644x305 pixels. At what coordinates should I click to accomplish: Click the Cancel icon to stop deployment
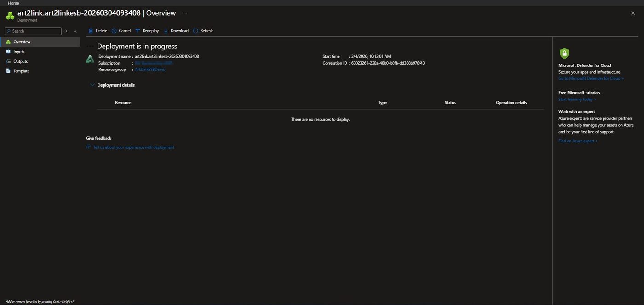pyautogui.click(x=114, y=31)
